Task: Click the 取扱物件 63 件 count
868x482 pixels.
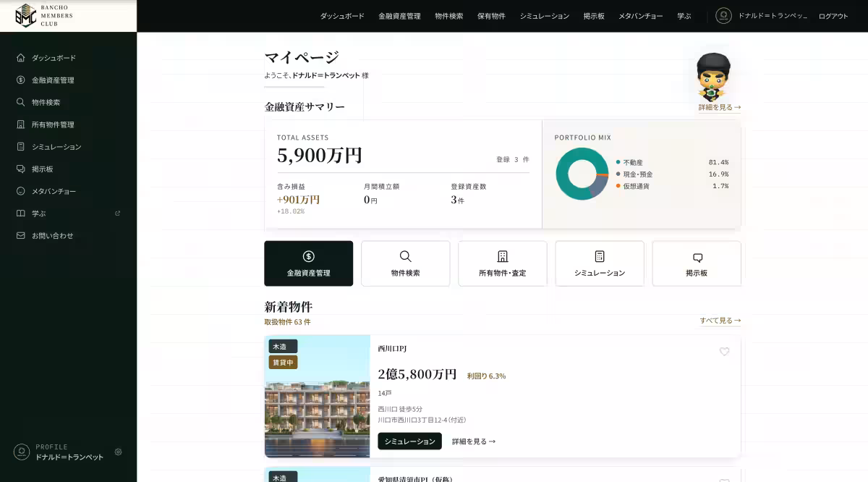Action: pos(287,322)
